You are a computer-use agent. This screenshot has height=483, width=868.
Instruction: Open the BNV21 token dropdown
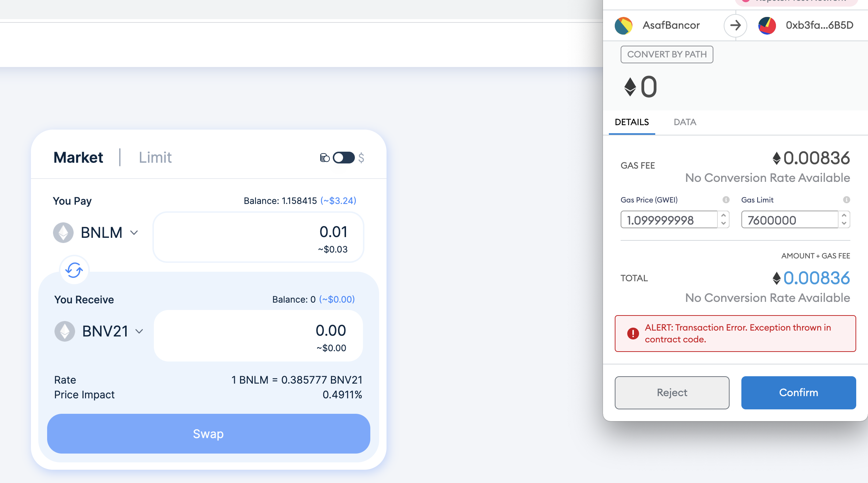pos(139,331)
